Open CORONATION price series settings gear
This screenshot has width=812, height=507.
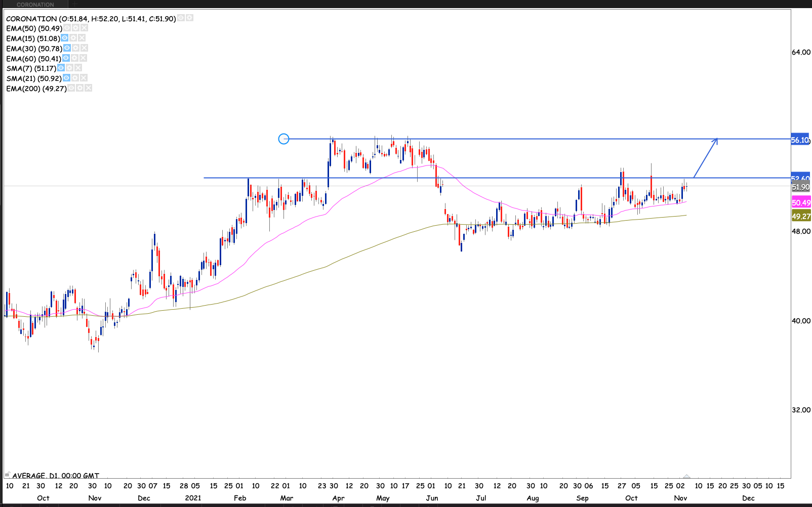coord(189,18)
